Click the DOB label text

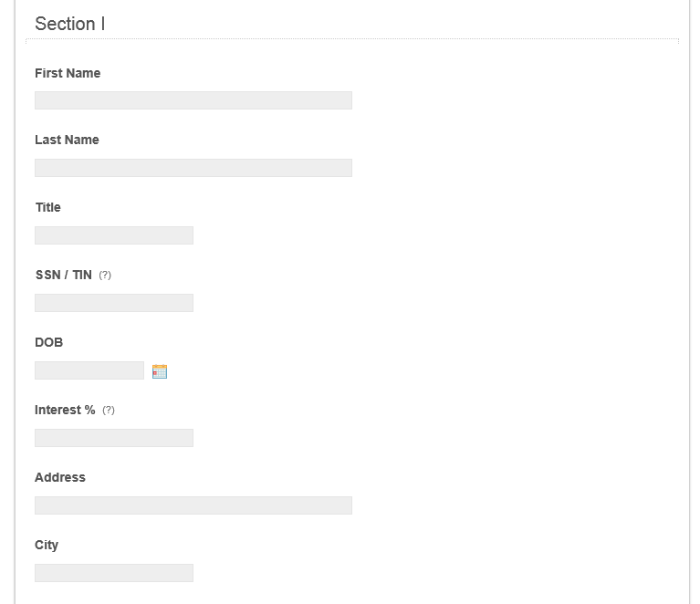[x=48, y=342]
